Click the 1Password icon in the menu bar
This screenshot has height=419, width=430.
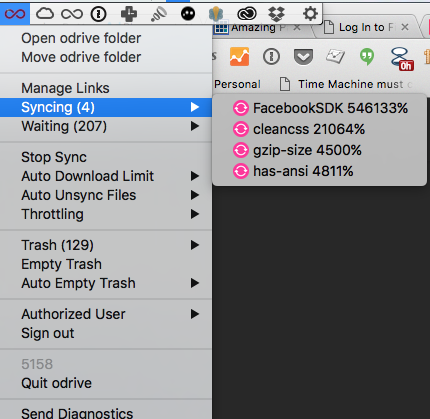[x=99, y=14]
